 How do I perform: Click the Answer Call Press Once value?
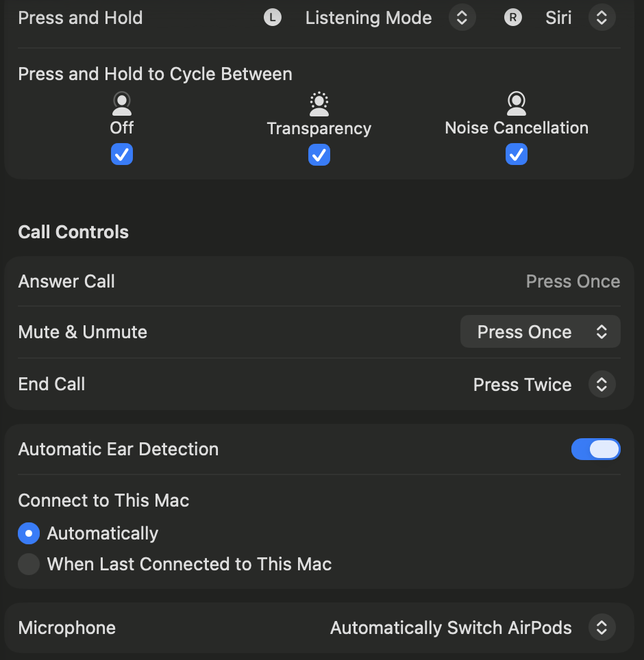pos(573,281)
